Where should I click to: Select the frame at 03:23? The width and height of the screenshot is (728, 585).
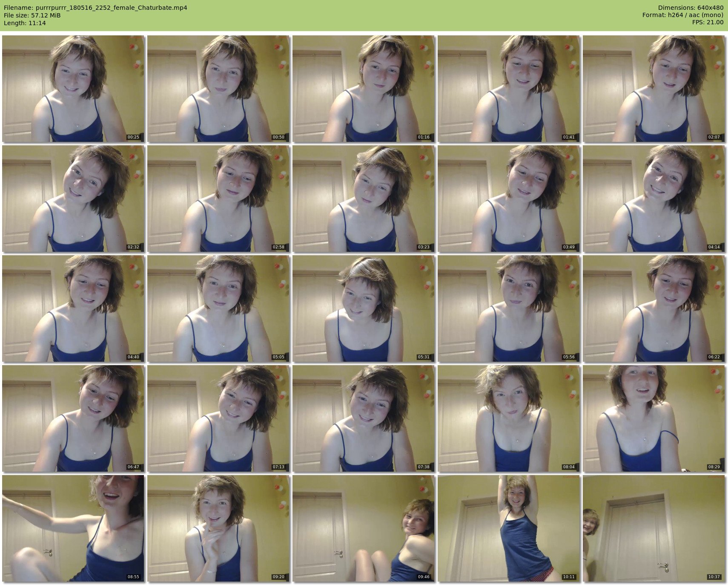point(364,199)
